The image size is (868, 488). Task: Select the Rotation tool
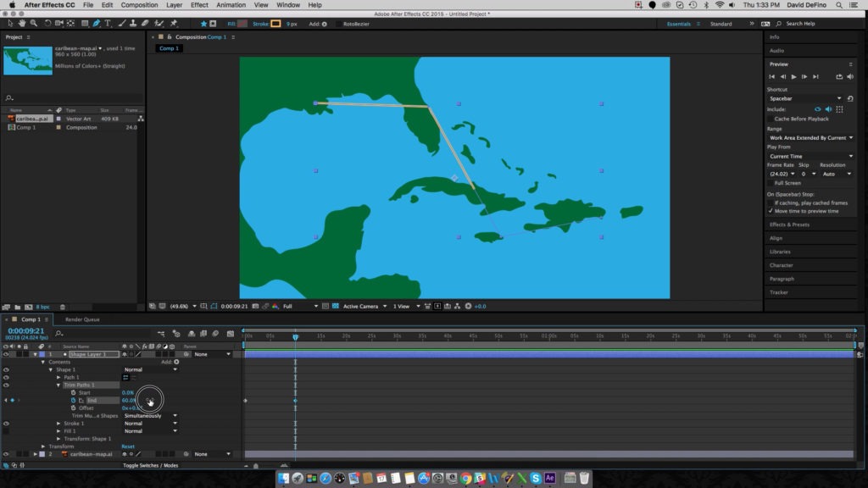(47, 23)
